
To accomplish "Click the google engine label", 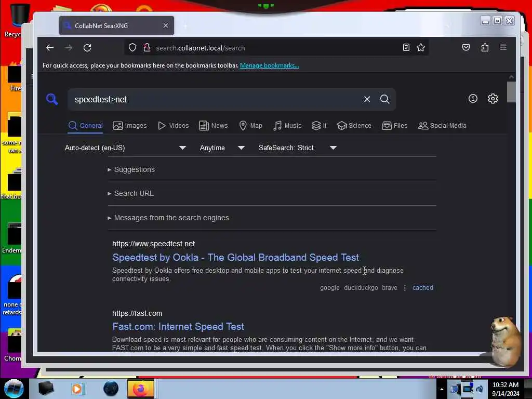I will point(329,288).
